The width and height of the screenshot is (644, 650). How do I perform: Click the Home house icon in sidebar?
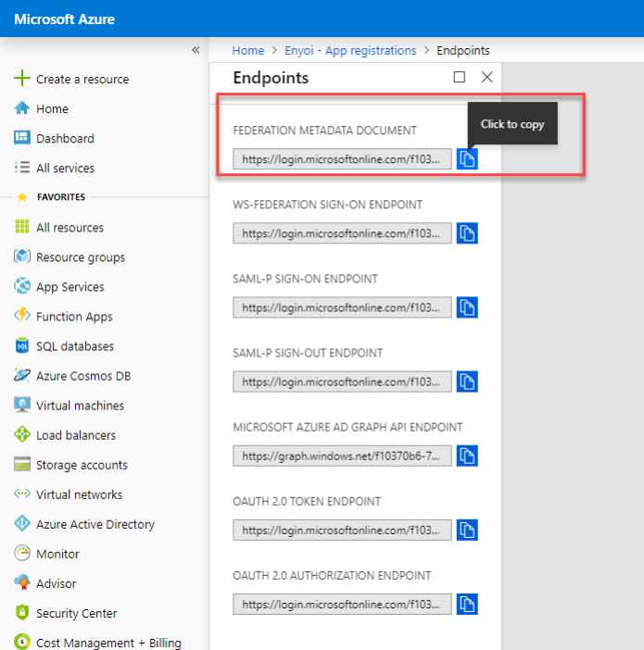tap(22, 108)
